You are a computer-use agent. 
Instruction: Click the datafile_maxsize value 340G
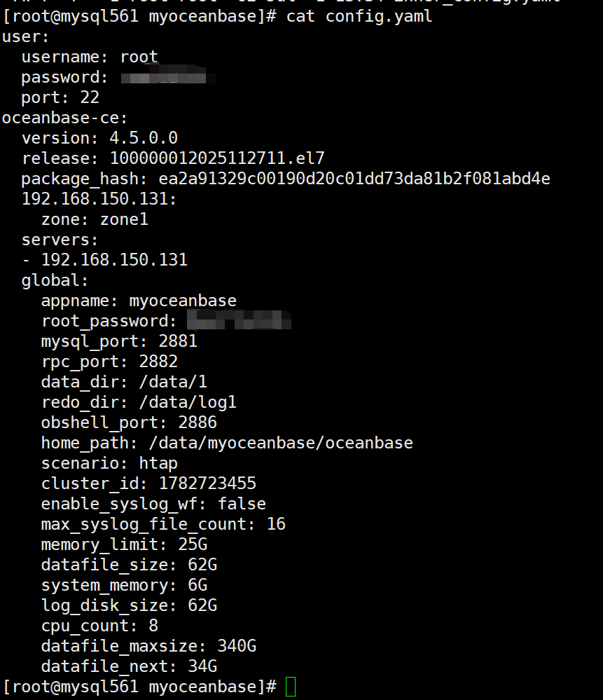237,646
